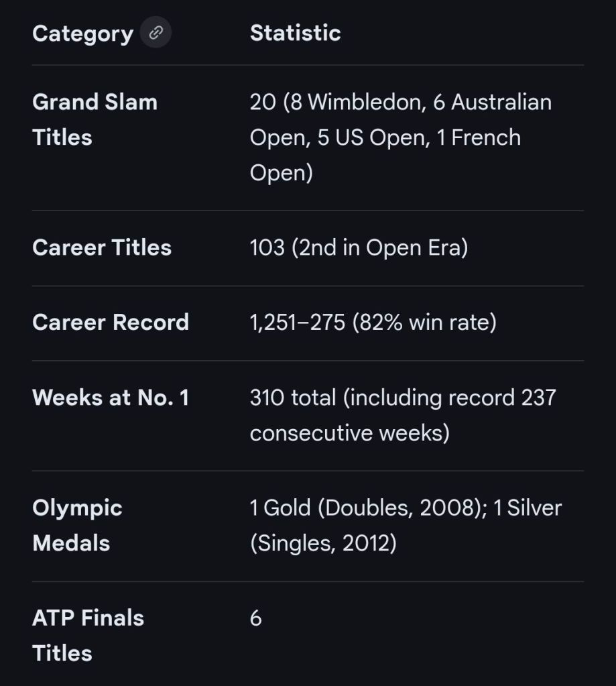Click the "(Singles, 2012)" text

click(323, 542)
